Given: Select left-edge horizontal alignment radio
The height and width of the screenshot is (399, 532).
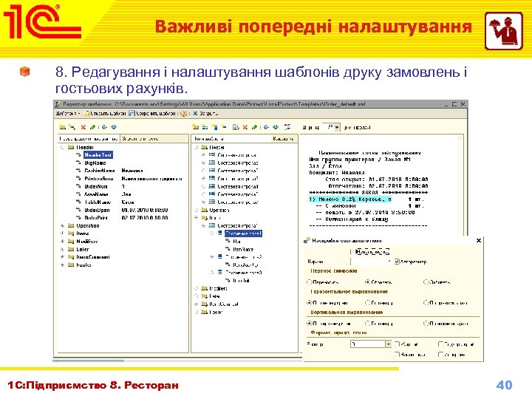Looking at the screenshot, I should (x=309, y=303).
